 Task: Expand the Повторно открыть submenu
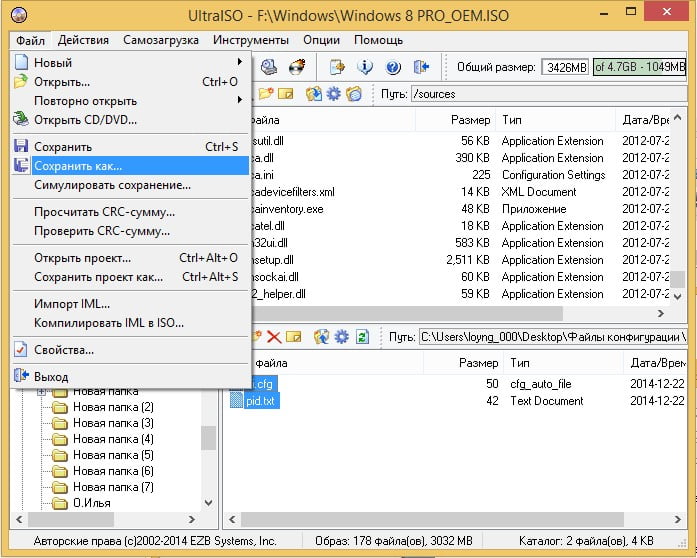(239, 101)
